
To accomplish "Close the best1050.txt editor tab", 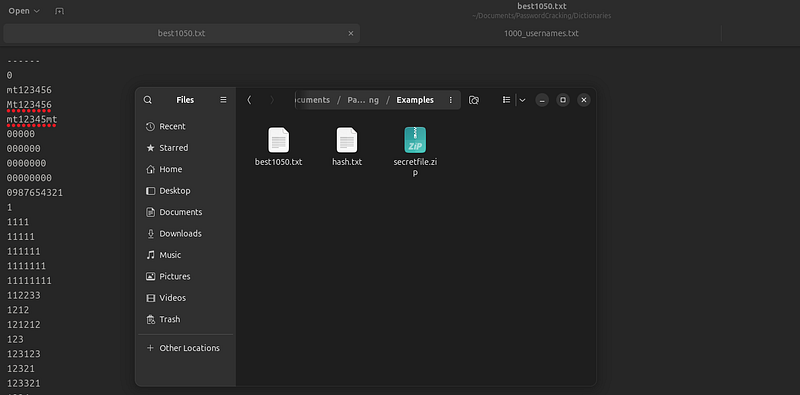I will click(351, 34).
